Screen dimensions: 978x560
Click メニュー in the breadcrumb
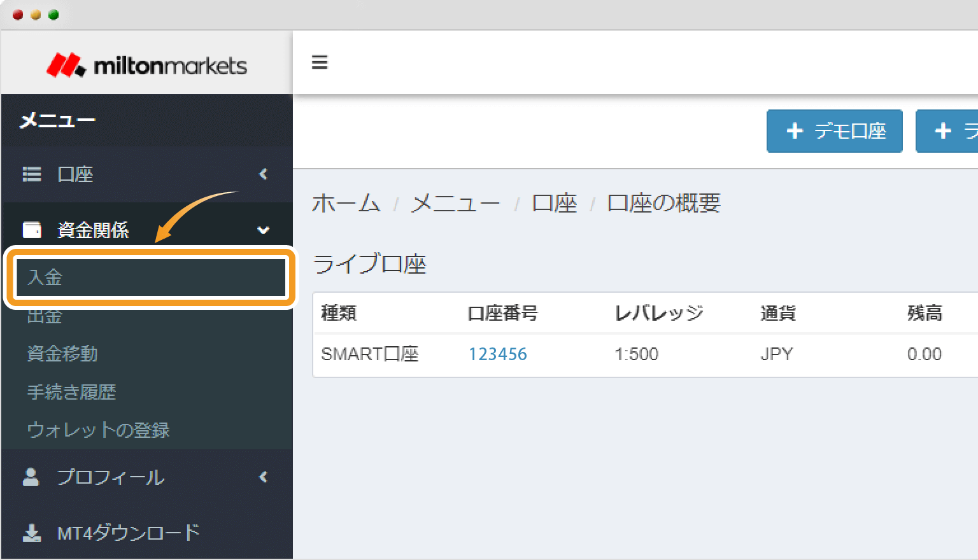click(455, 204)
